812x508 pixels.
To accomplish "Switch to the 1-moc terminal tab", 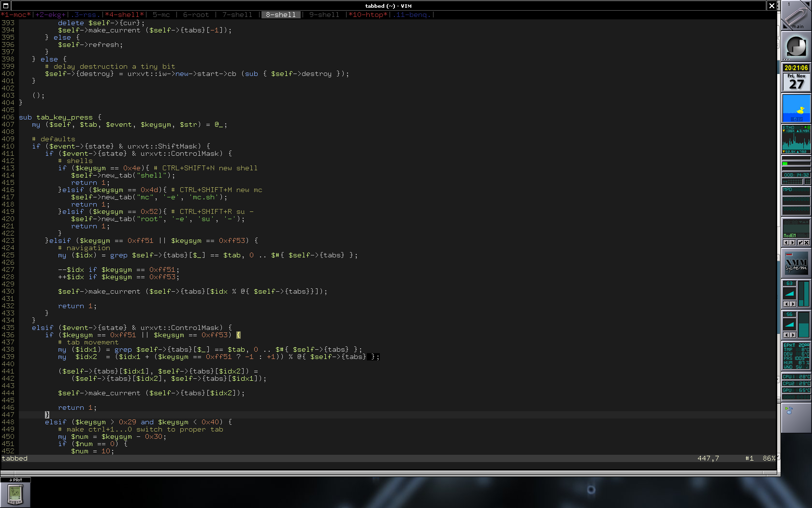I will pos(16,15).
